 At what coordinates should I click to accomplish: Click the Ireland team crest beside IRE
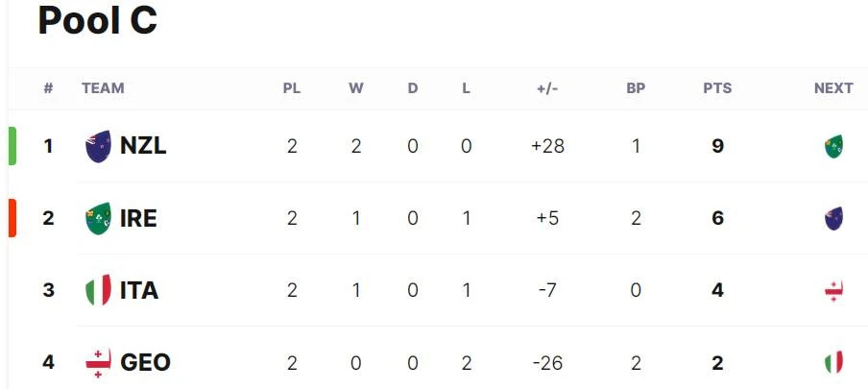point(98,218)
